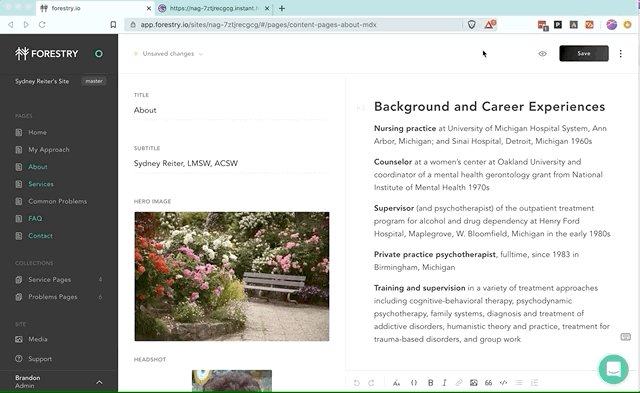
Task: Click the browser address bar URL
Action: click(x=258, y=24)
